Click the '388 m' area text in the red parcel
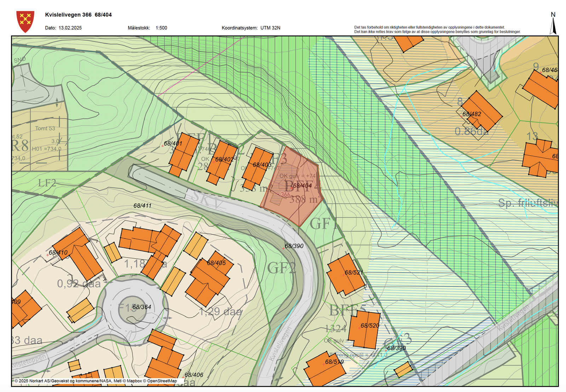Image resolution: width=566 pixels, height=392 pixels. (x=304, y=200)
